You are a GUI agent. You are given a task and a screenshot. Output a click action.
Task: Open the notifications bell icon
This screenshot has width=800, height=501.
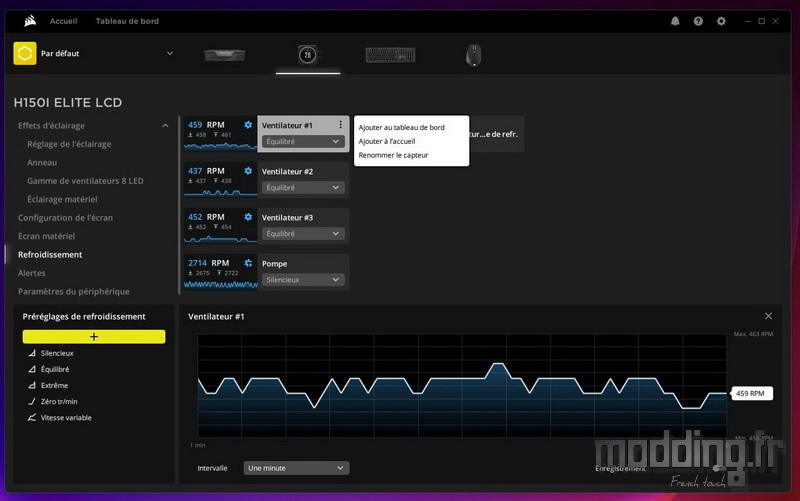click(x=675, y=21)
